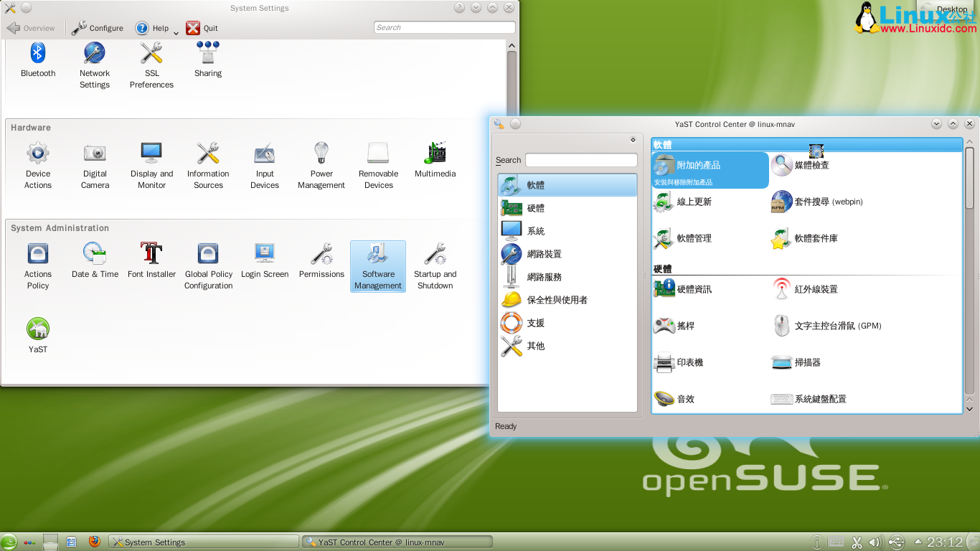Select Software Management module
This screenshot has height=551, width=980.
(x=378, y=266)
